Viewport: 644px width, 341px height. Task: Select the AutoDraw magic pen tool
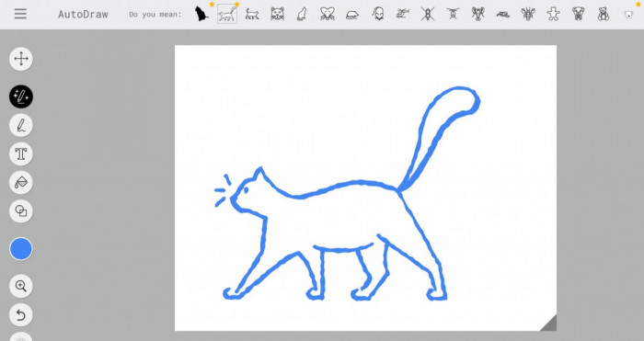click(x=21, y=97)
